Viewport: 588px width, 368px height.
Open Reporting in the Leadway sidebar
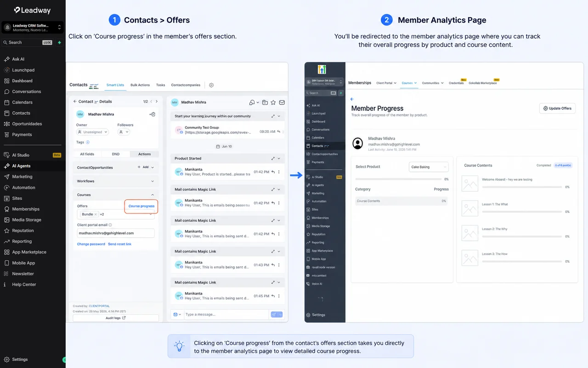point(22,241)
